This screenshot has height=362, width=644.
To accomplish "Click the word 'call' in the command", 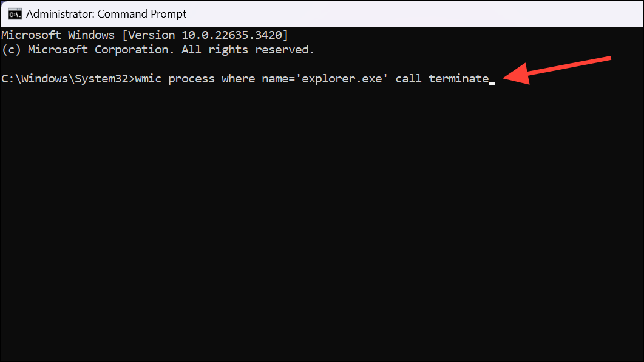I will point(408,78).
